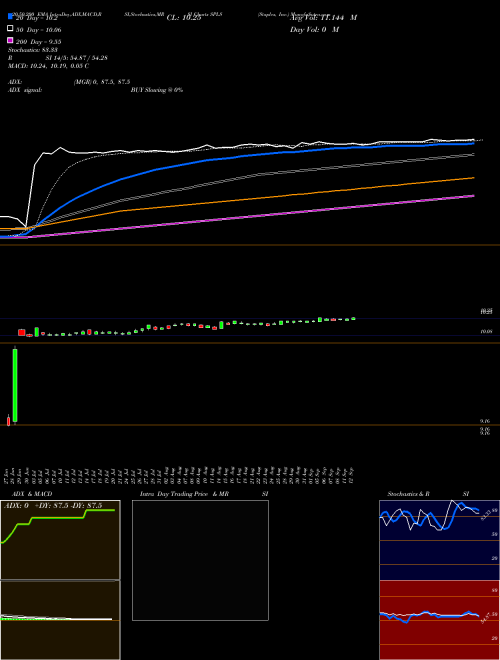Click the 'SI 14/3' reading
The height and width of the screenshot is (660, 500).
click(x=77, y=58)
